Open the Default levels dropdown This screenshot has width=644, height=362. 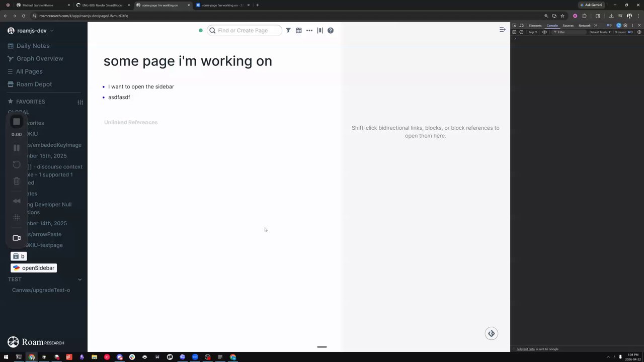click(600, 32)
